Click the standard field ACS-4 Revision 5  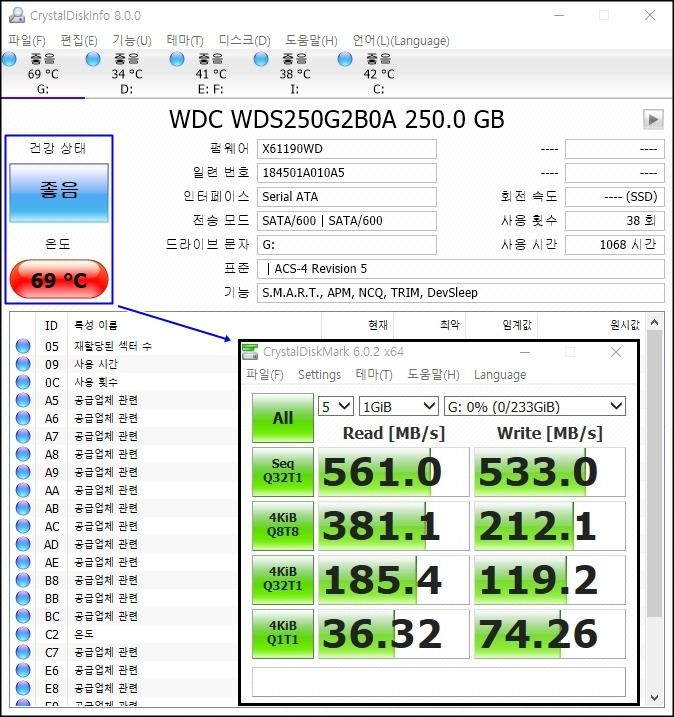pyautogui.click(x=460, y=269)
